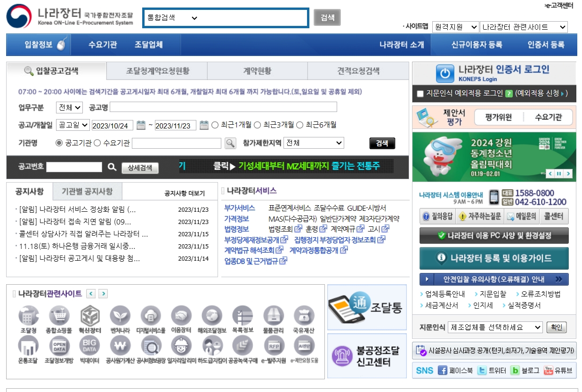The image size is (582, 392).
Task: Switch to 계약현황 tab
Action: (257, 71)
